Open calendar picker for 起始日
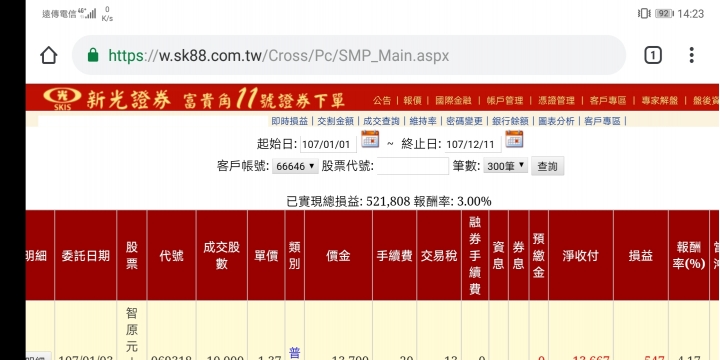This screenshot has height=360, width=720. [370, 139]
